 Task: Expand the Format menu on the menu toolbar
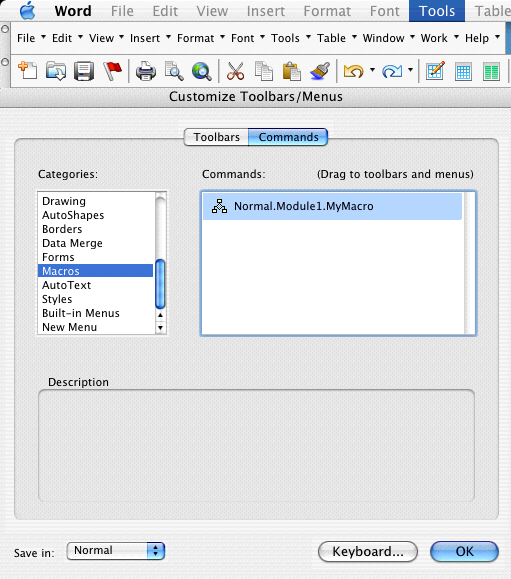tap(201, 38)
